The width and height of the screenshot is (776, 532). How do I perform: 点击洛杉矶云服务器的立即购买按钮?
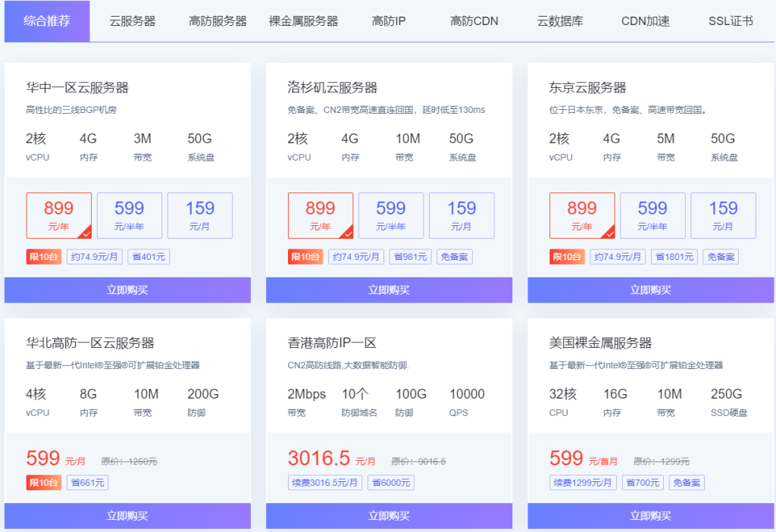(x=389, y=289)
